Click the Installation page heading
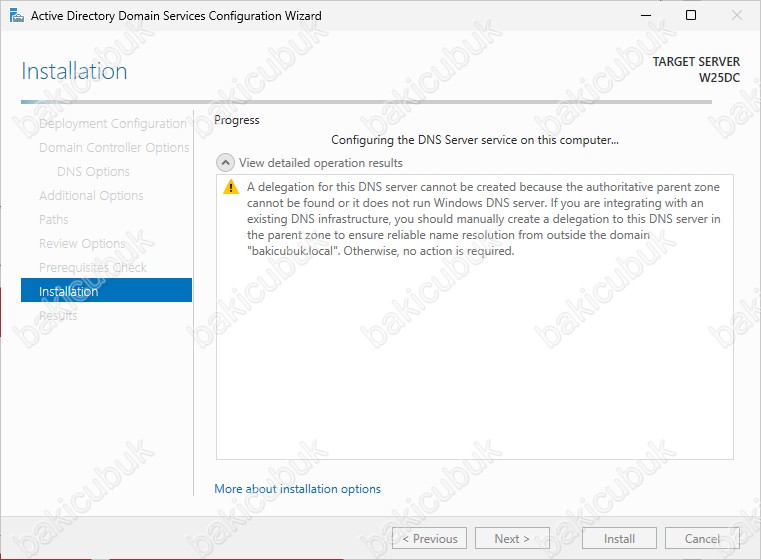This screenshot has width=761, height=560. pos(74,71)
